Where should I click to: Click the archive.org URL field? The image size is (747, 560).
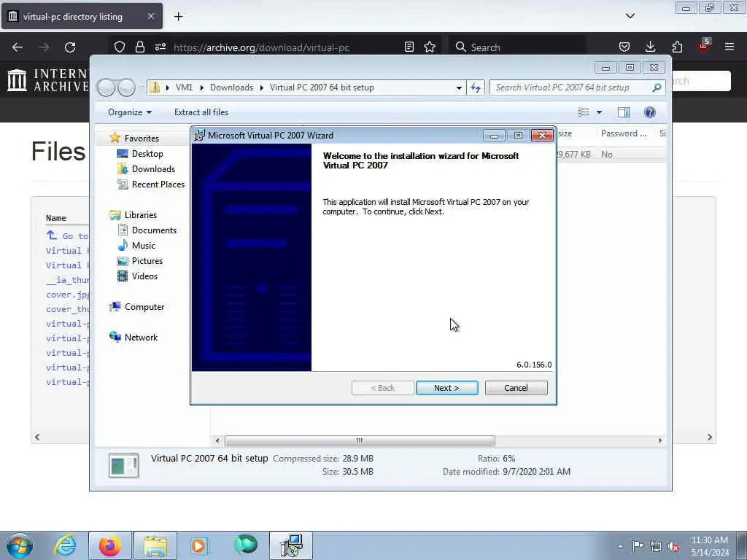coord(261,47)
